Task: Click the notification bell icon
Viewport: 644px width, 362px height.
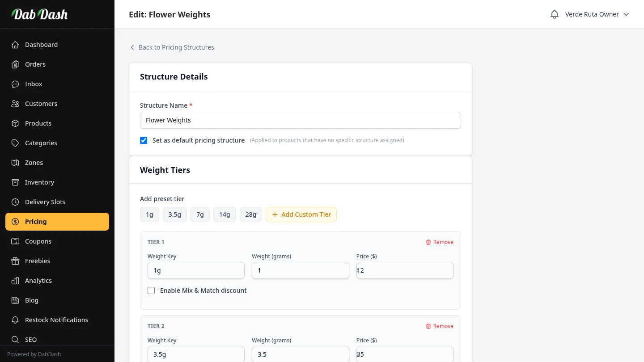Action: 555,14
